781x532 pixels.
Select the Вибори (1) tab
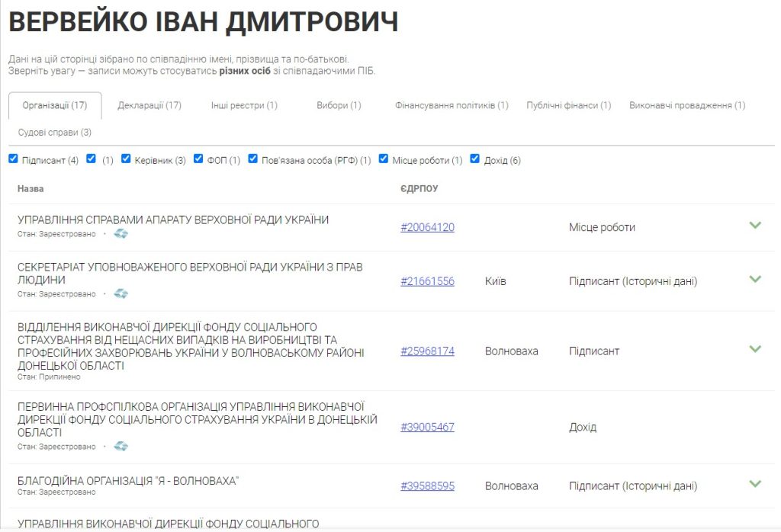pyautogui.click(x=339, y=105)
